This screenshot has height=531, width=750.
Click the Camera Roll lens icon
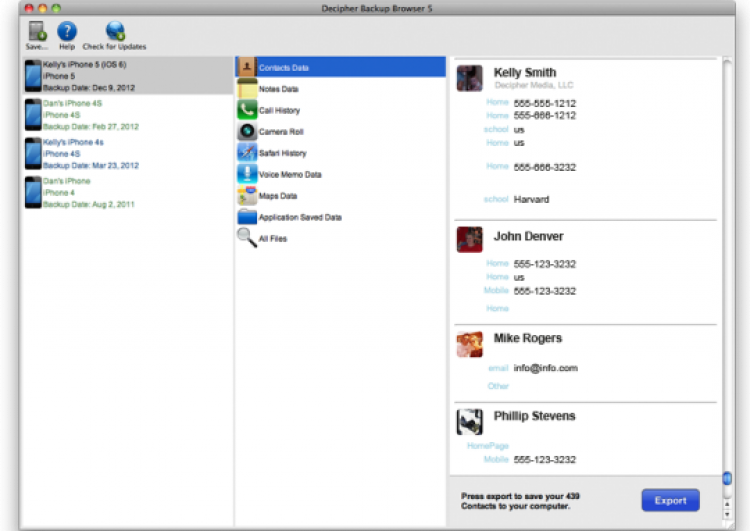247,132
